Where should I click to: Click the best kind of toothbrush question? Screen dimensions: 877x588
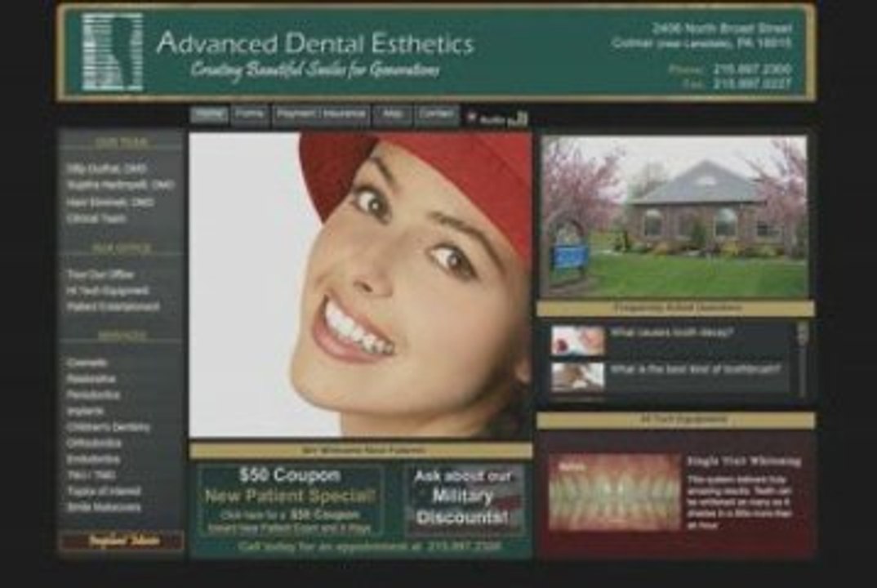(695, 369)
